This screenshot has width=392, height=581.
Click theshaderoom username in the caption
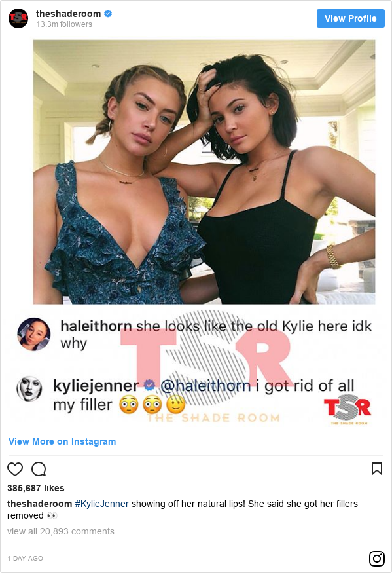click(40, 504)
